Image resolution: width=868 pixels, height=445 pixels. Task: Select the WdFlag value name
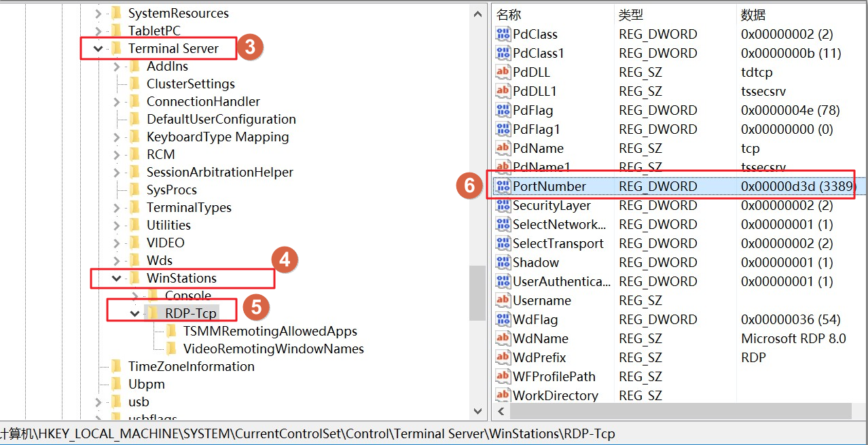click(535, 319)
